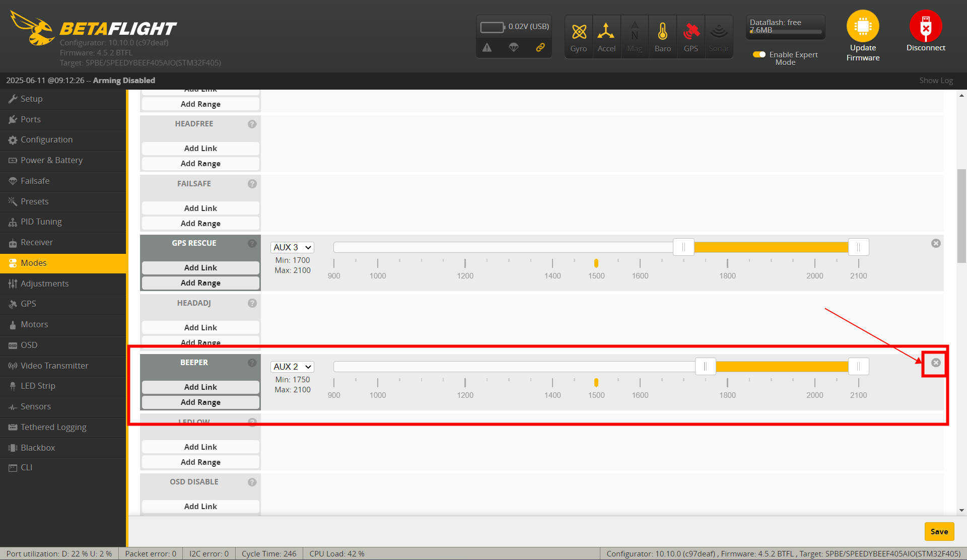Open AUX 3 channel dropdown for GPS RESCUE

[292, 247]
